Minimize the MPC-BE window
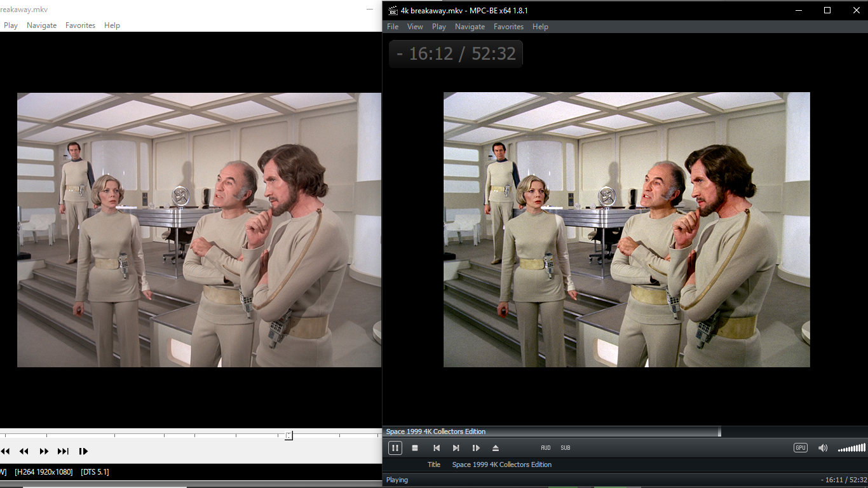Image resolution: width=868 pixels, height=488 pixels. (x=798, y=10)
